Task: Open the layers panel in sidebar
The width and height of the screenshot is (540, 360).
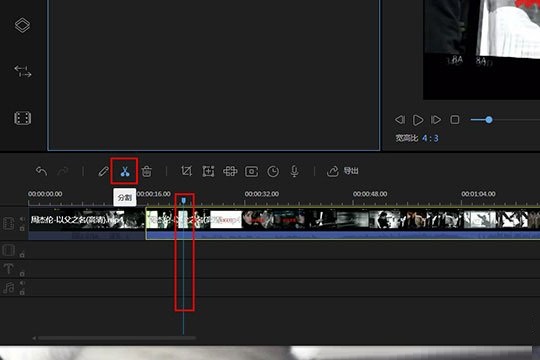Action: (x=22, y=25)
